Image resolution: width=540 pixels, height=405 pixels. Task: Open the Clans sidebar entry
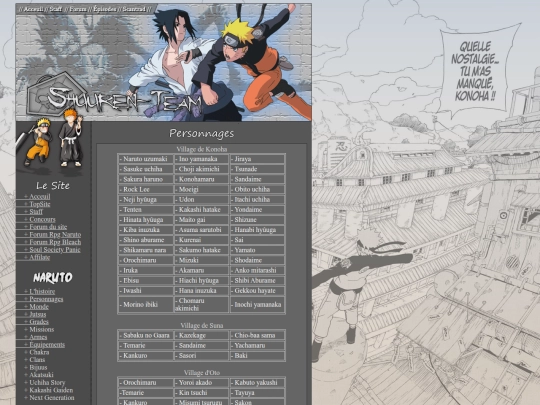click(37, 359)
